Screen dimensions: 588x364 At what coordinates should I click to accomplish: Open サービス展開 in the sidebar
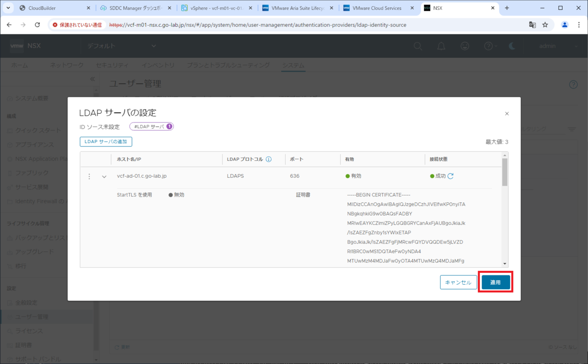point(32,187)
